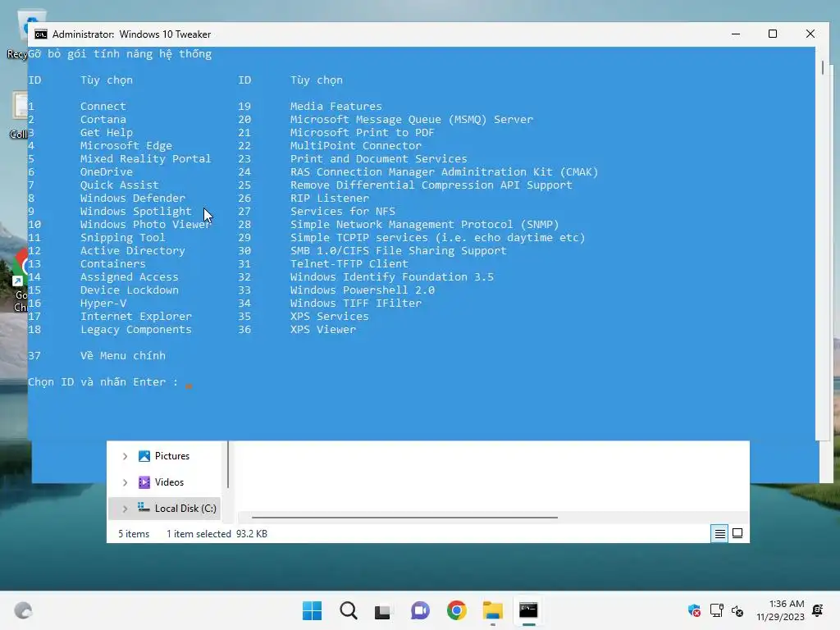This screenshot has width=840, height=630.
Task: Click the 'Windows Powershell 2.0' text
Action: (x=362, y=290)
